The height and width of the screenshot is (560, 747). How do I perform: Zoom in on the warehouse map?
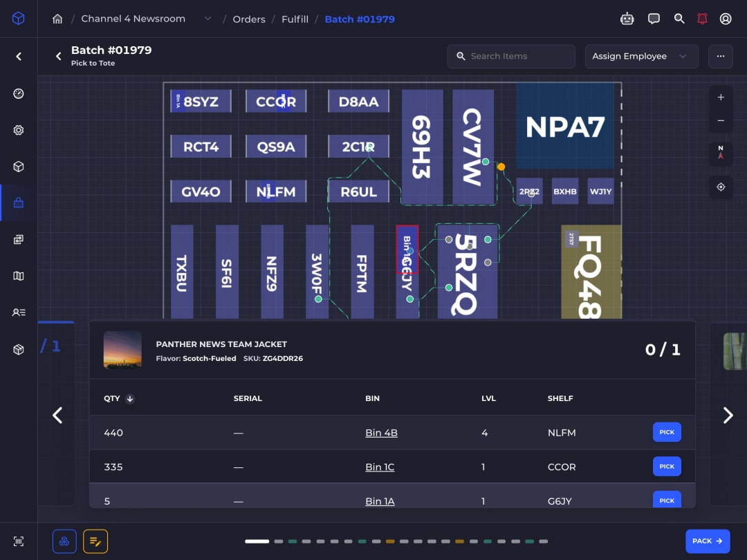pyautogui.click(x=721, y=97)
